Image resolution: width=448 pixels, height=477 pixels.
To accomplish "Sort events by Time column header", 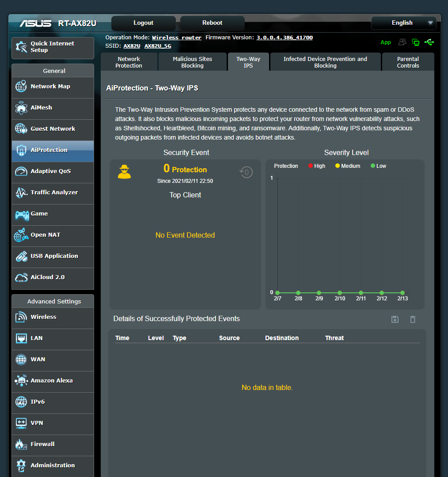I will coord(122,338).
